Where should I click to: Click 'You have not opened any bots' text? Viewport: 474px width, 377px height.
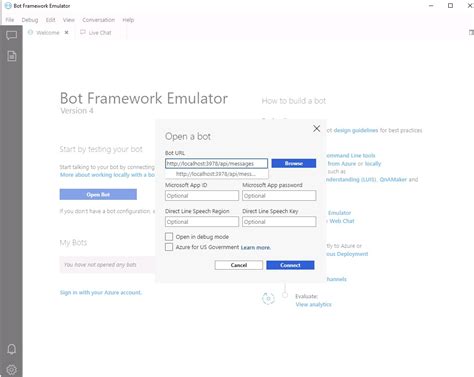(x=100, y=265)
